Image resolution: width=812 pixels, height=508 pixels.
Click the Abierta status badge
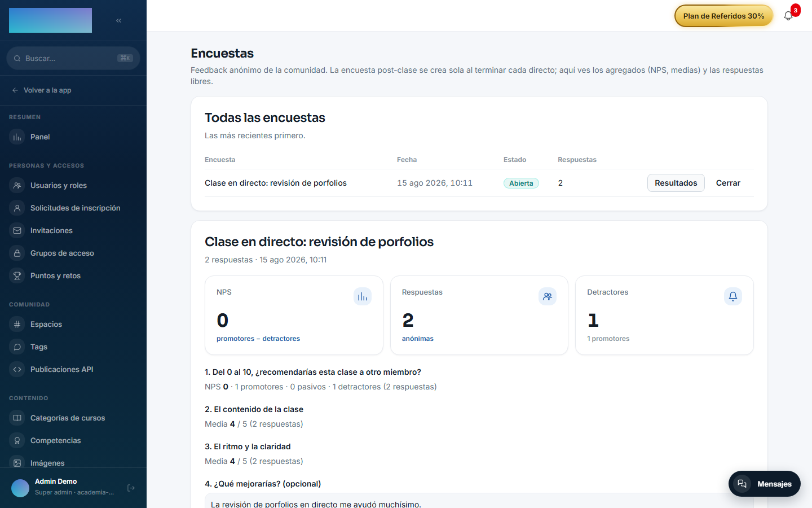(521, 183)
